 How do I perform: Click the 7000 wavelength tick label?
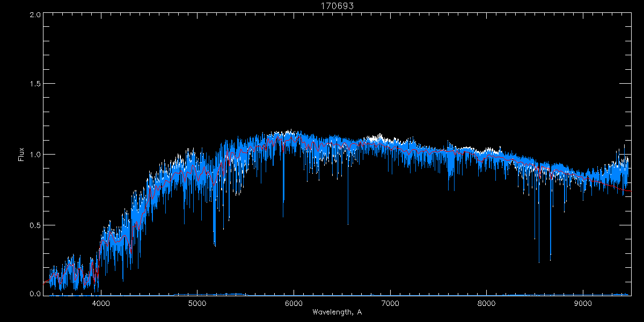click(x=390, y=303)
